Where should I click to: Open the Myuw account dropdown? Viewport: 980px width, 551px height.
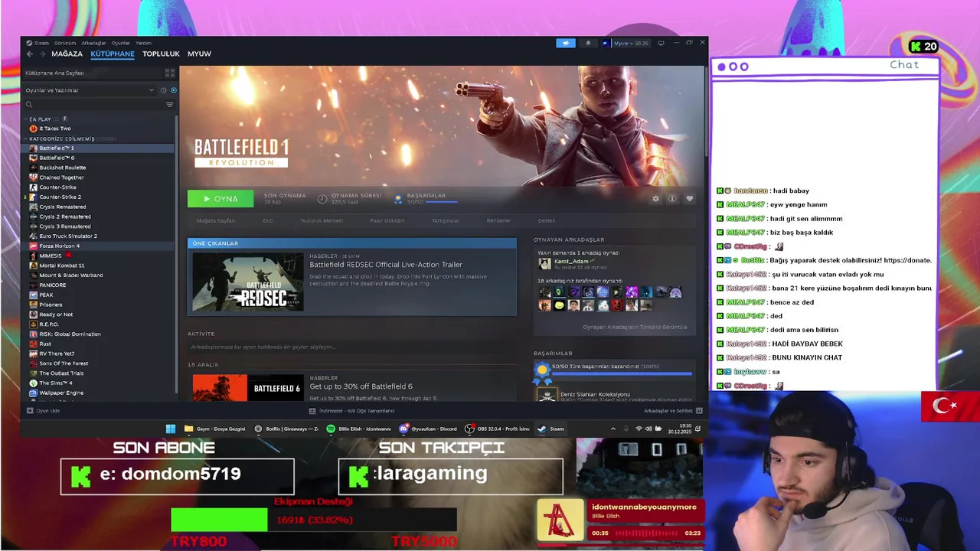pyautogui.click(x=625, y=43)
